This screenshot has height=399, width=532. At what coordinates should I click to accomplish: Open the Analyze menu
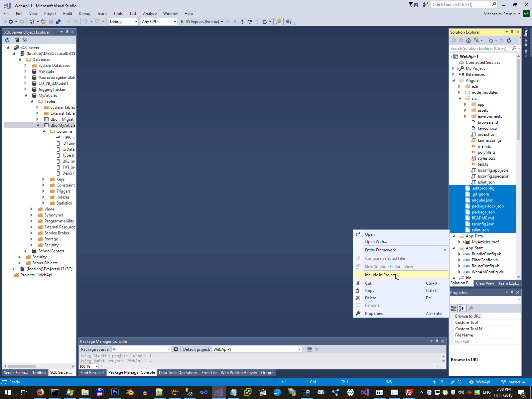150,14
